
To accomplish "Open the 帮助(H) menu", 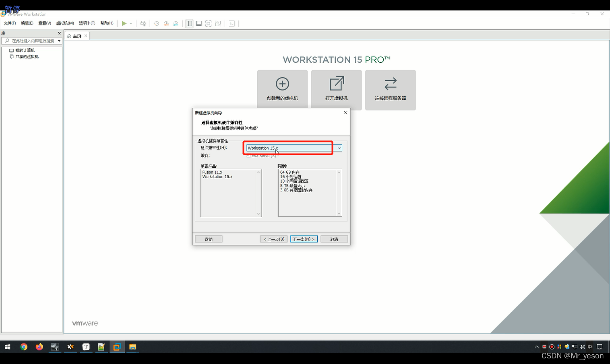I will point(107,23).
